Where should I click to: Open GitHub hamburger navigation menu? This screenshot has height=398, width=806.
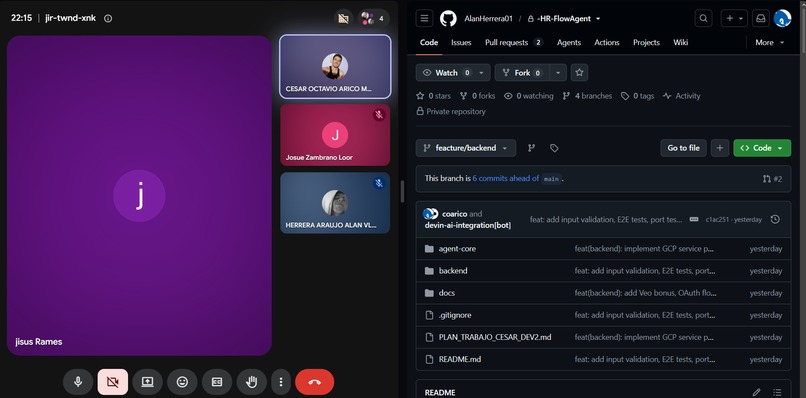pyautogui.click(x=424, y=19)
